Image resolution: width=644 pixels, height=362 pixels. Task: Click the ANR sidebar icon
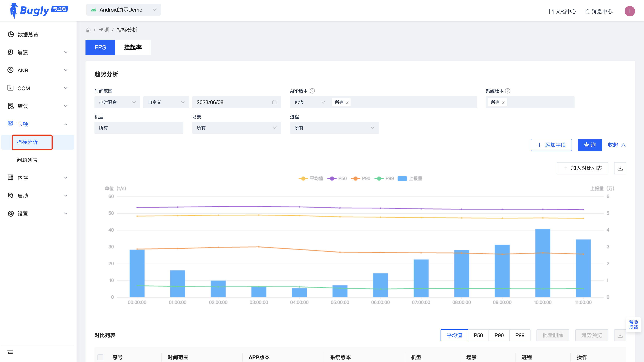tap(10, 70)
